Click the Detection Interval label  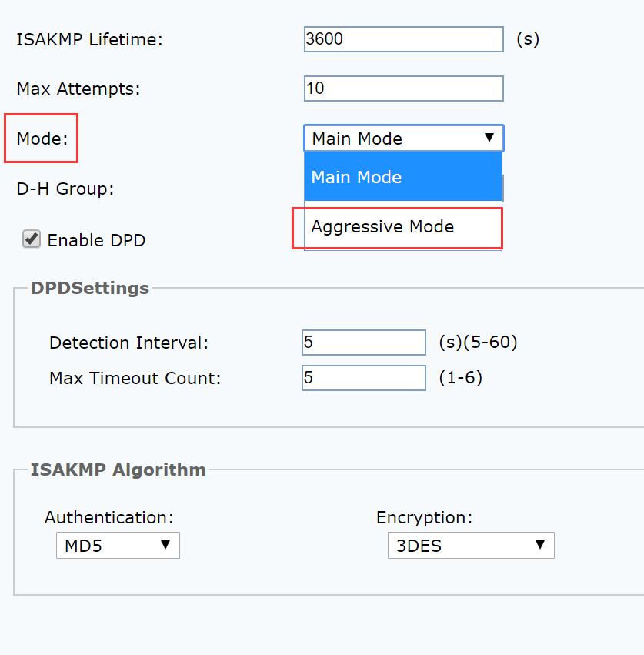(128, 343)
